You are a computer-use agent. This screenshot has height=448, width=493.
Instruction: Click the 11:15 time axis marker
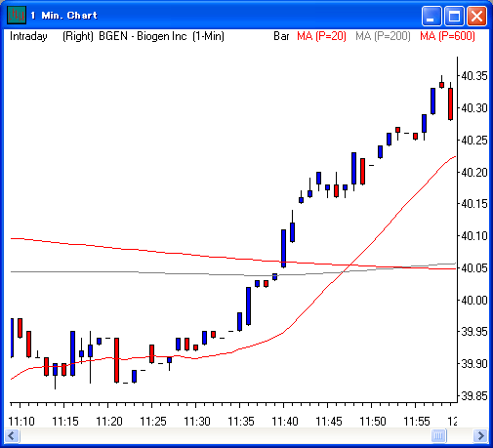point(65,422)
